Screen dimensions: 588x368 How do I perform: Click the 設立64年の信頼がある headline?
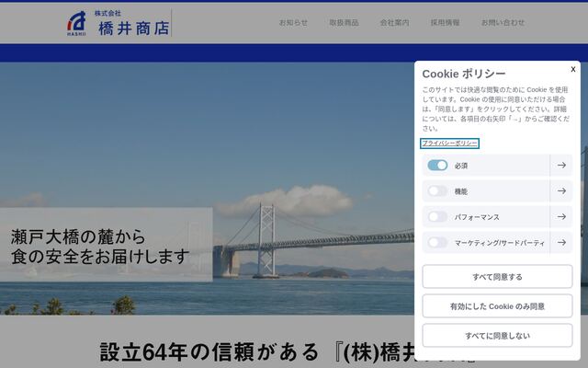pyautogui.click(x=209, y=352)
